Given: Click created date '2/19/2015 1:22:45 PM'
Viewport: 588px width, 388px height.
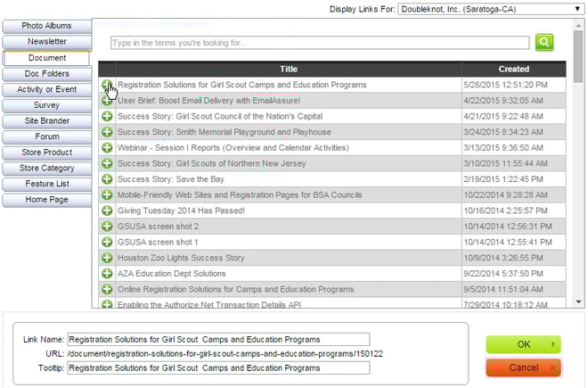Looking at the screenshot, I should point(503,179).
